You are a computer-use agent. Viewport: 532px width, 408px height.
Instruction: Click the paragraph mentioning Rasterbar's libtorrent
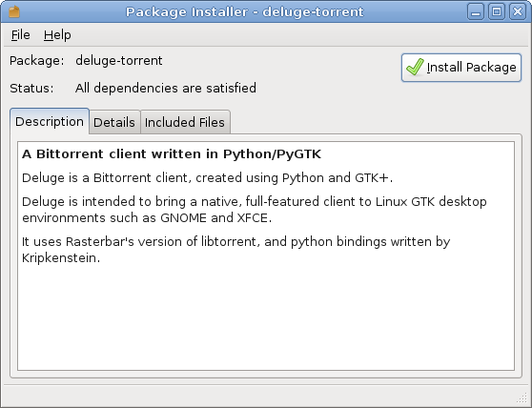[236, 250]
